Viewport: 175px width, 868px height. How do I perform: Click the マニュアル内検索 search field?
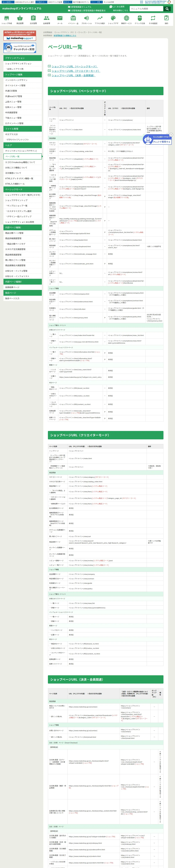click(x=146, y=9)
